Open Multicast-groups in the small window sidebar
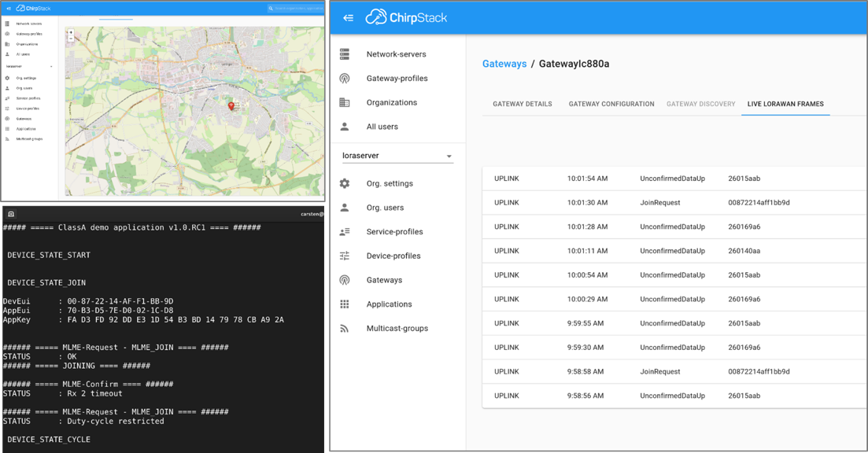This screenshot has height=453, width=868. click(29, 139)
